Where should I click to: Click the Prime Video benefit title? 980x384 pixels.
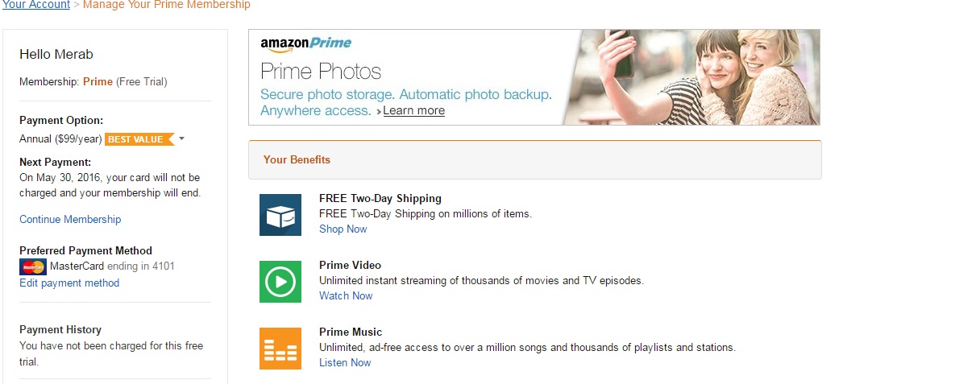coord(350,265)
